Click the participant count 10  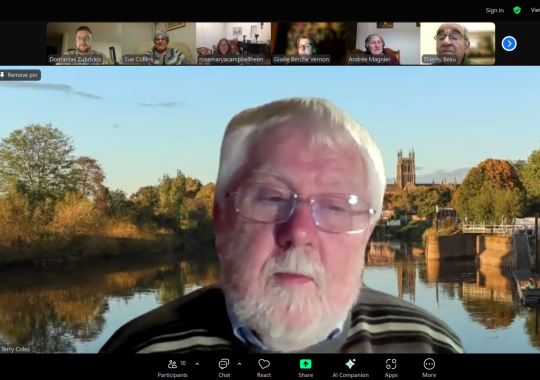coord(183,363)
